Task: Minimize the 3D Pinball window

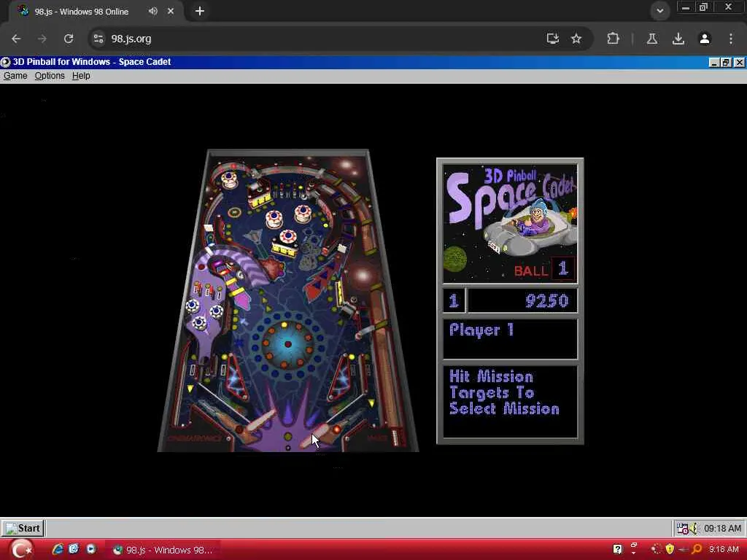Action: point(714,63)
